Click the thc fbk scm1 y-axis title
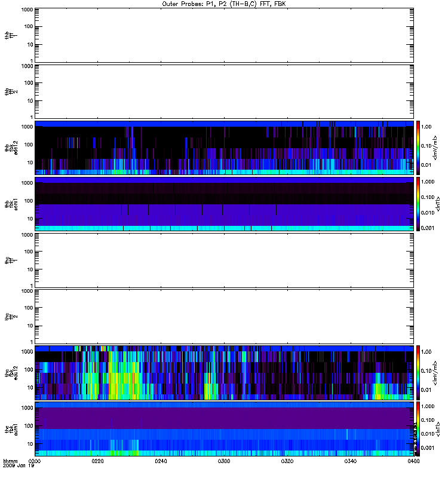448x478 pixels. [x=11, y=429]
